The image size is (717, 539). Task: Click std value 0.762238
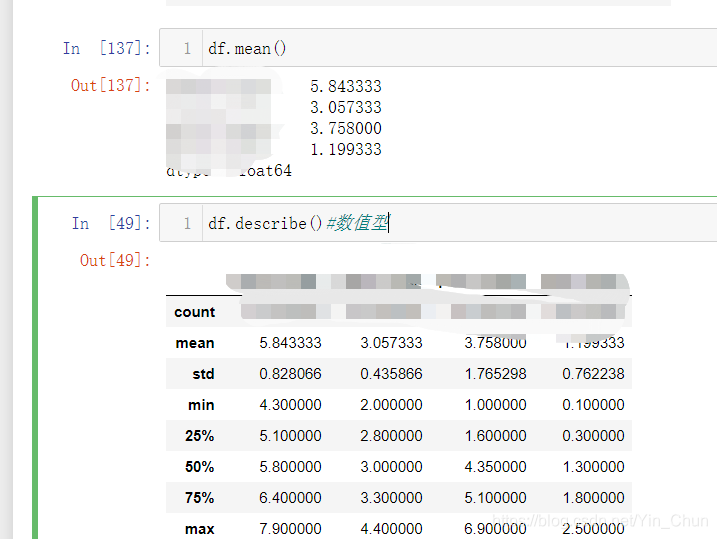coord(594,374)
